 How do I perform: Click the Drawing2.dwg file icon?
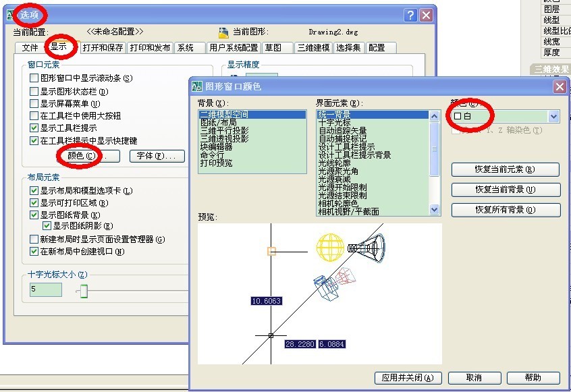pyautogui.click(x=224, y=30)
